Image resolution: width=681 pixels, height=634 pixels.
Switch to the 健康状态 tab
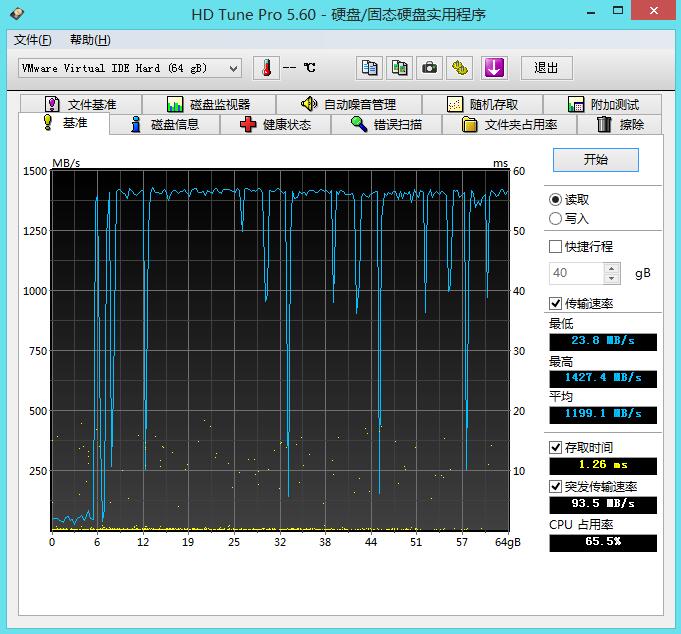276,125
